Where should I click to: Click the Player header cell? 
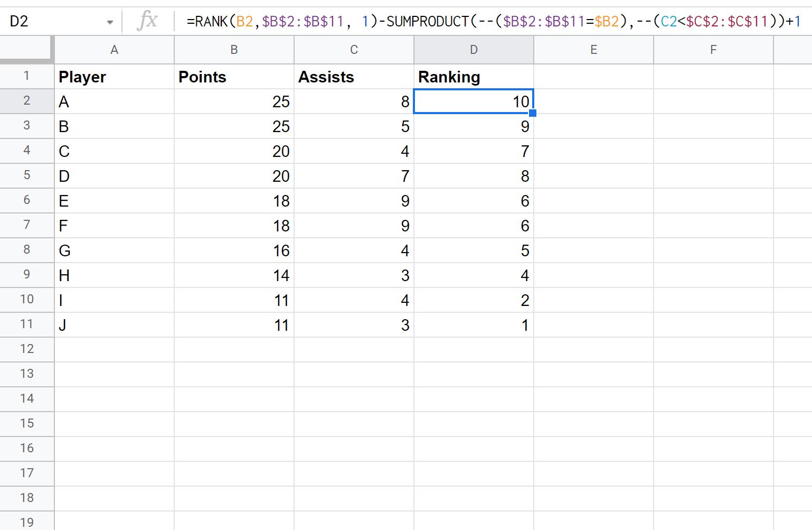tap(114, 77)
